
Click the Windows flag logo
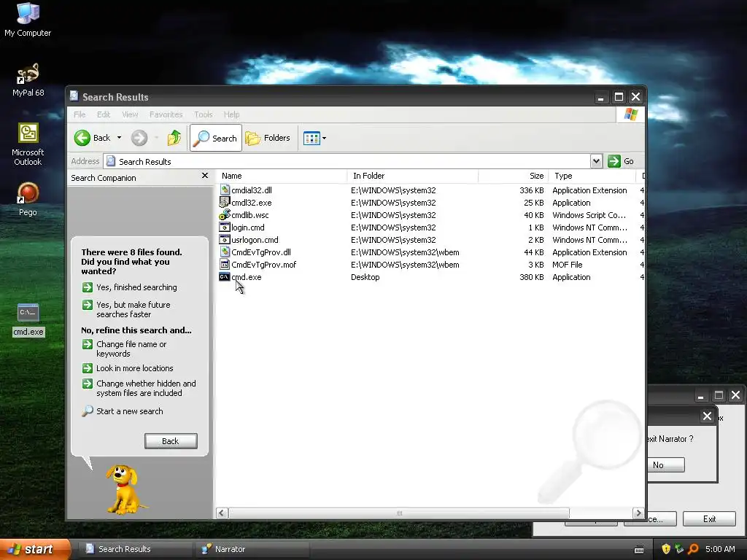coord(631,114)
